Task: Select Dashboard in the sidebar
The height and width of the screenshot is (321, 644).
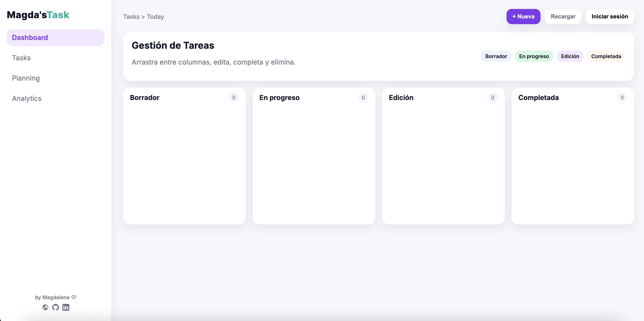Action: click(30, 37)
